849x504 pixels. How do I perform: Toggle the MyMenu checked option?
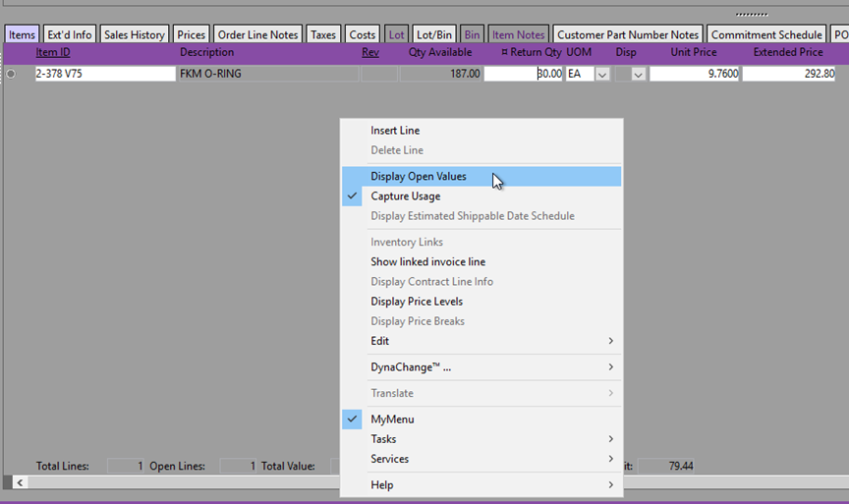[x=392, y=420]
